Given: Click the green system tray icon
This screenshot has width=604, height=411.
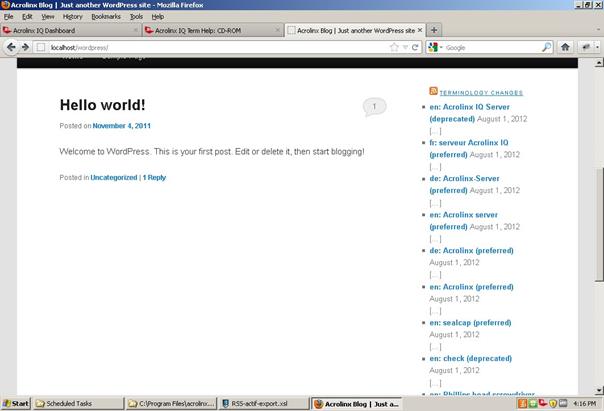Looking at the screenshot, I should (533, 403).
